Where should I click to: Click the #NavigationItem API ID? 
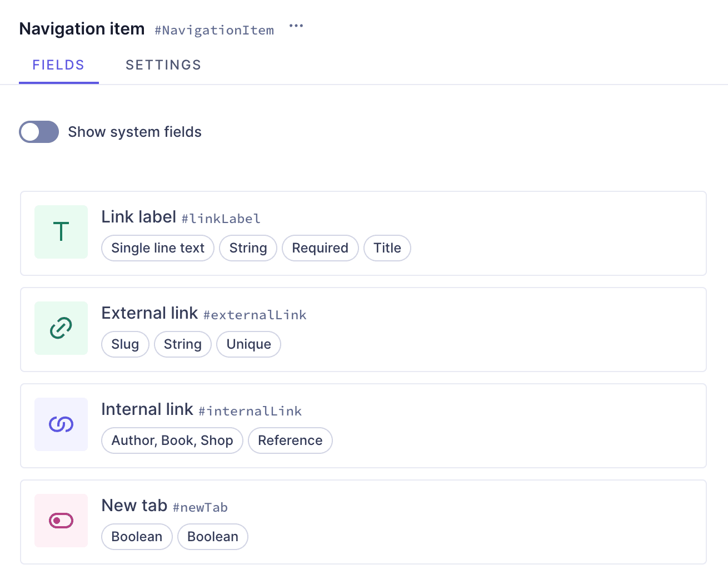pos(215,30)
